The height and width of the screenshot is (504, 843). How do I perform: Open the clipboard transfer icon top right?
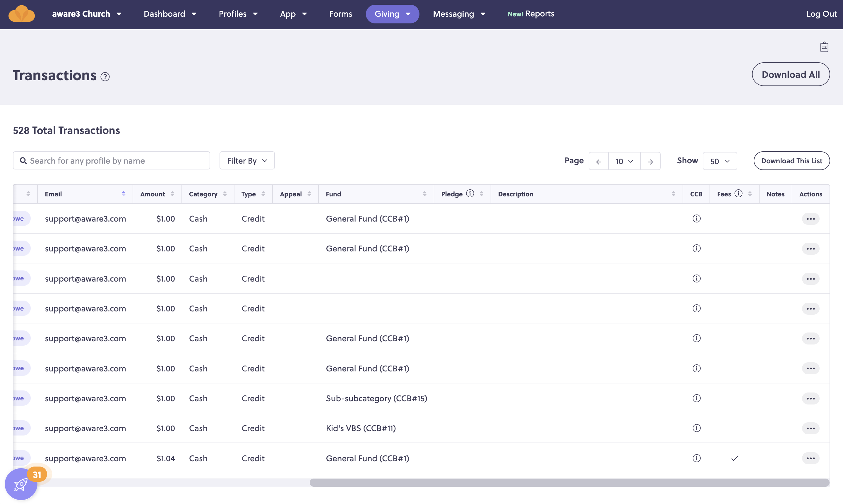(824, 47)
